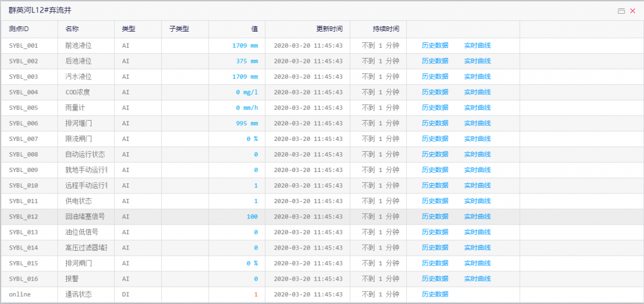The width and height of the screenshot is (644, 304).
Task: Show 历史数据 in the SYBL_010 row
Action: point(435,186)
